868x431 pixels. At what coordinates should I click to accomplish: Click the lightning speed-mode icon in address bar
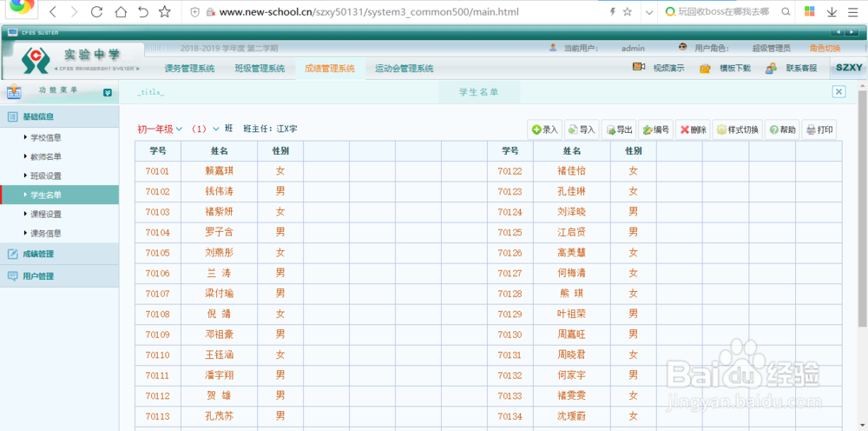pos(612,11)
